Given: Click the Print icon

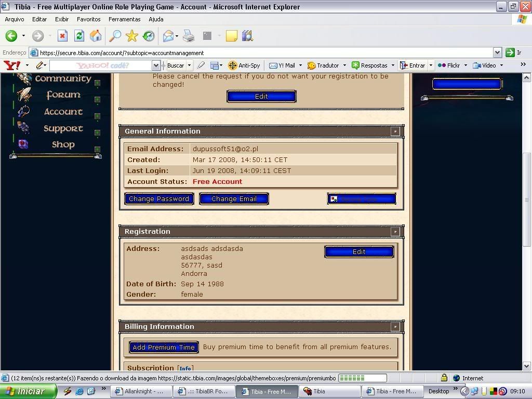Looking at the screenshot, I should [189, 36].
